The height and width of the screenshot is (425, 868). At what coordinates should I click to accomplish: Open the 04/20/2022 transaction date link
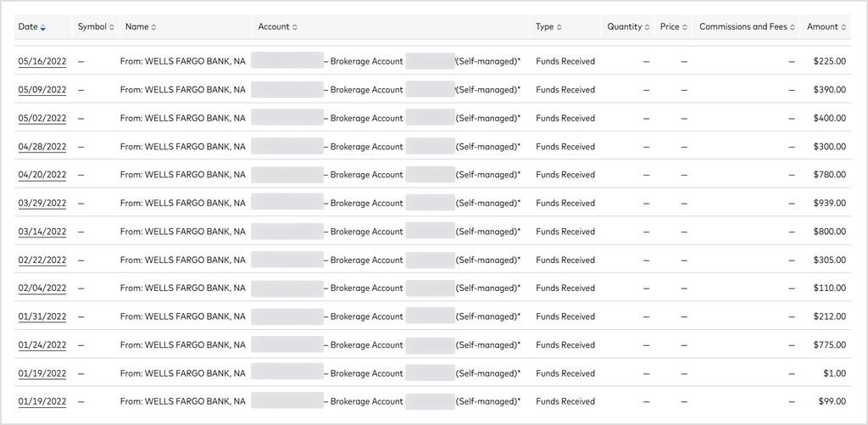click(x=42, y=175)
